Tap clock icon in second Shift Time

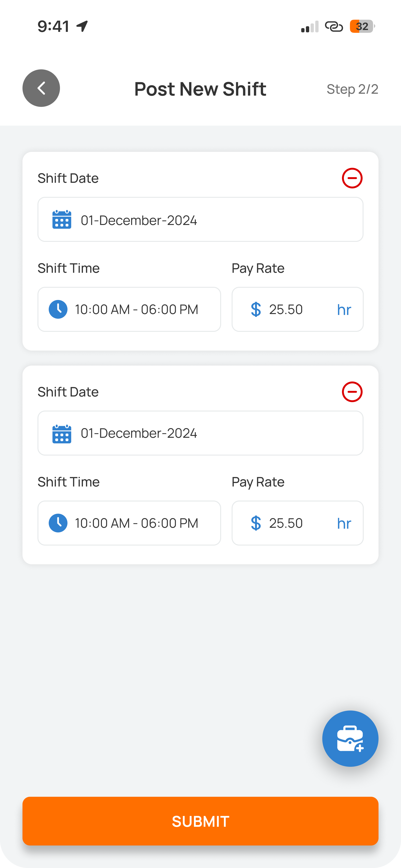(x=58, y=523)
